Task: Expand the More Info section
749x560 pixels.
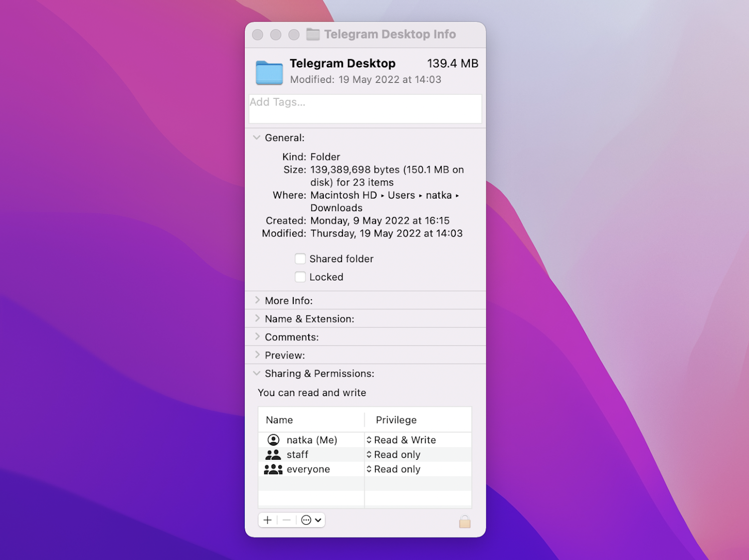Action: [x=257, y=300]
